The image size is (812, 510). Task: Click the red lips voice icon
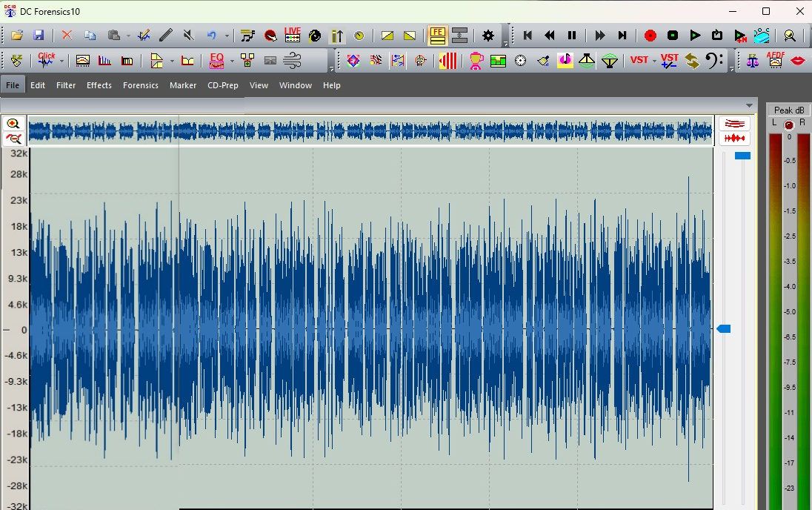(x=798, y=61)
